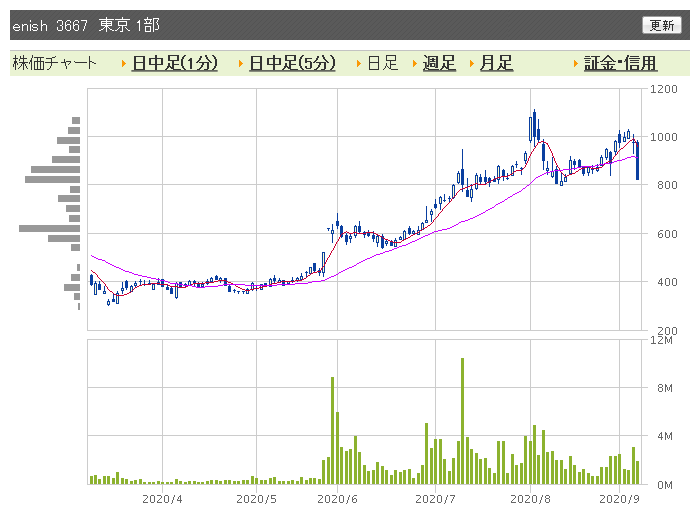Click the 2020/9 date axis label
697x524 pixels.
pyautogui.click(x=619, y=499)
